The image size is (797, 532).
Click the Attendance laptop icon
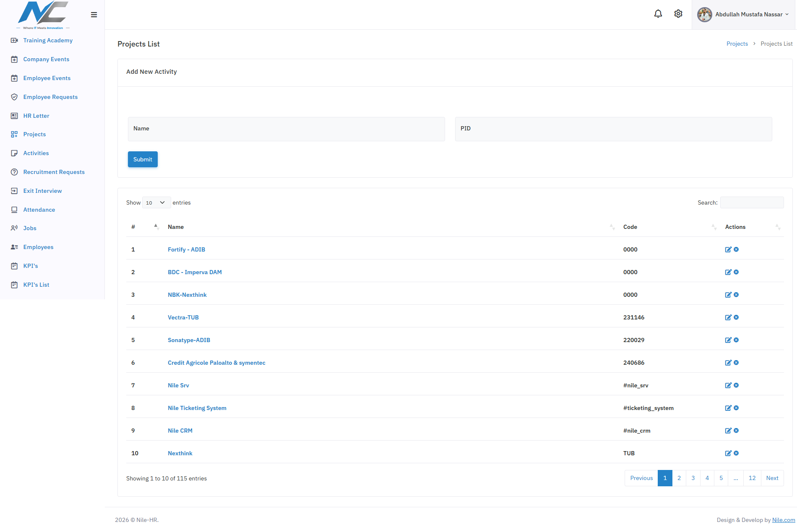(x=14, y=210)
